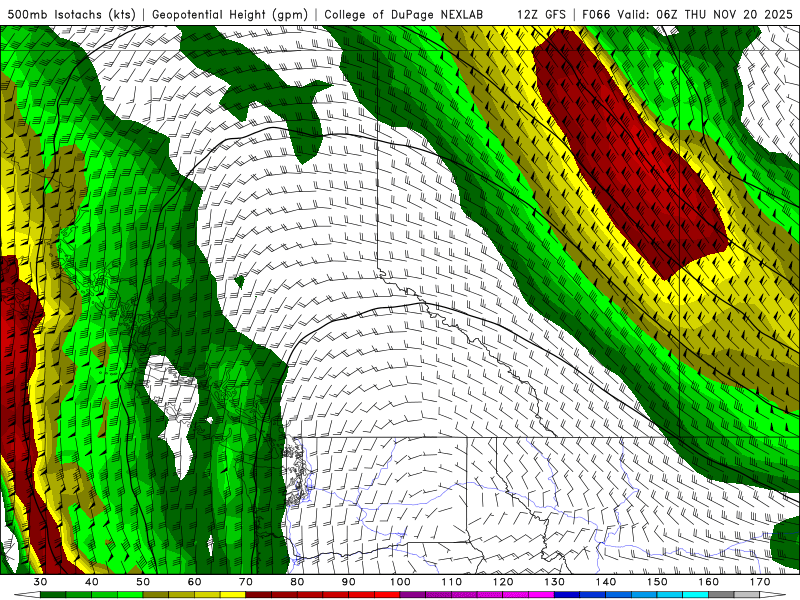800x600 pixels.
Task: Click the 80 value on the color scale
Action: point(297,582)
